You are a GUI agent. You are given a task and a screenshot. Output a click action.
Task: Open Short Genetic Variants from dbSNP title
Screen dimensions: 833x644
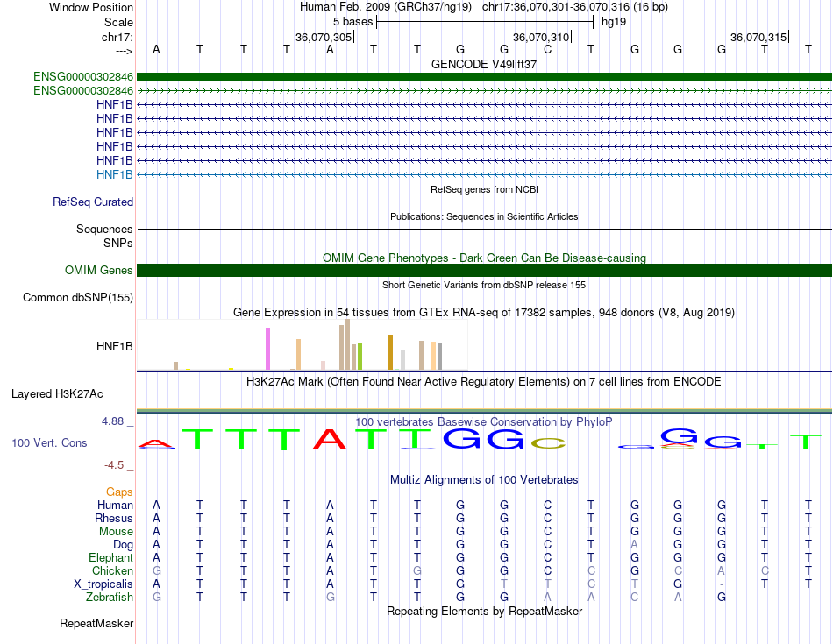(x=484, y=285)
